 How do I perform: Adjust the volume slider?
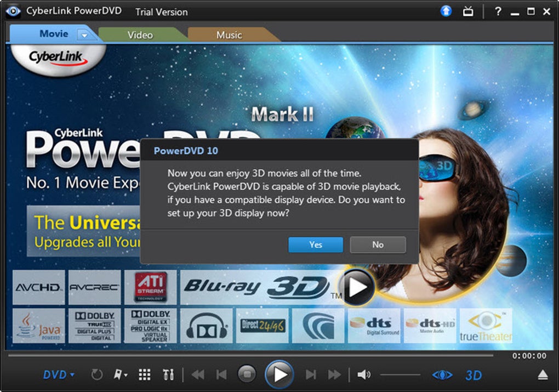point(400,374)
